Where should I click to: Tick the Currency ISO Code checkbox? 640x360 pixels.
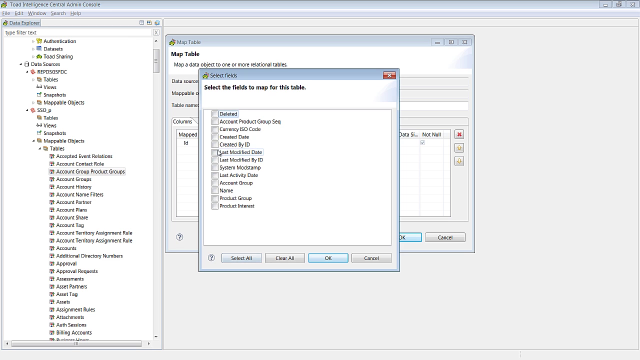pos(215,129)
